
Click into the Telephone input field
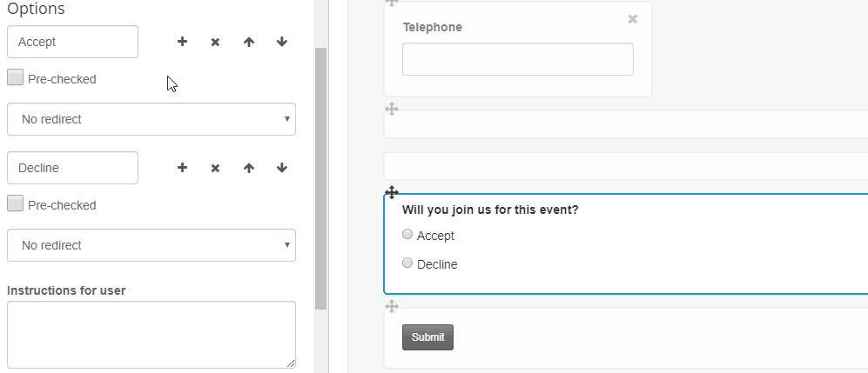[x=518, y=59]
